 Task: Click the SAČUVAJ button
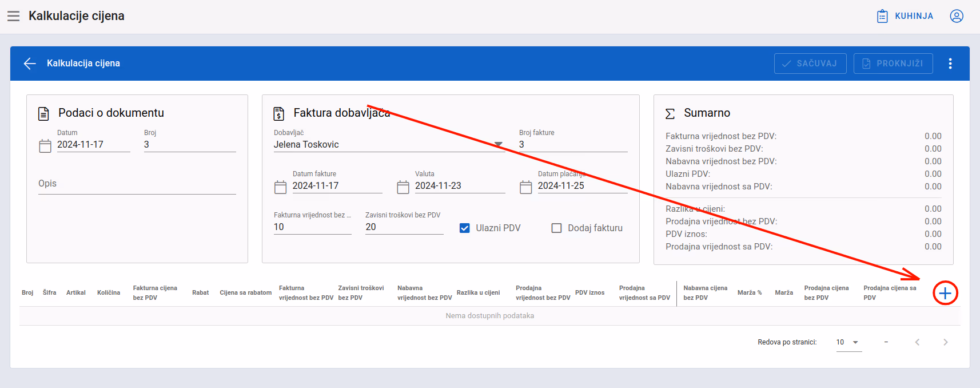[x=810, y=64]
